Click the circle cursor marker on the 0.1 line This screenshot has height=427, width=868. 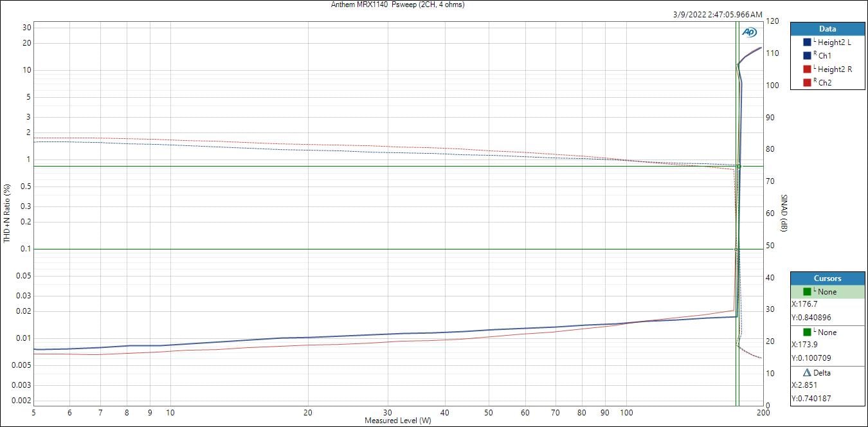(736, 249)
